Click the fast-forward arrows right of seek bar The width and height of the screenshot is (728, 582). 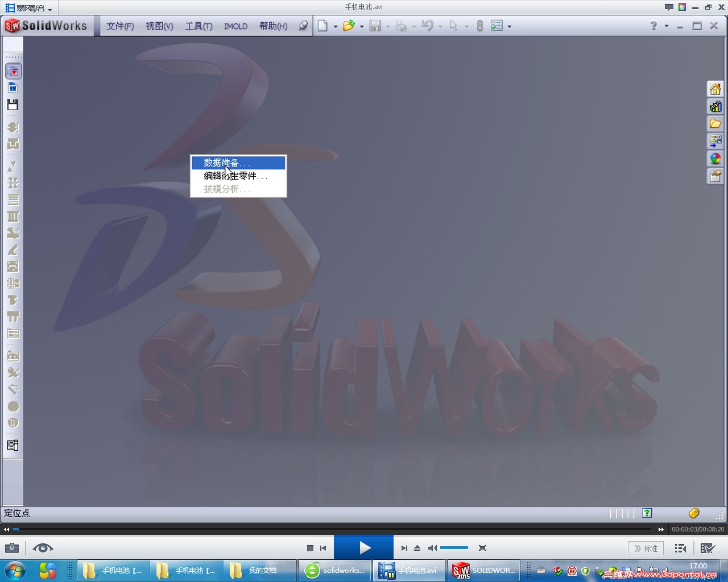(661, 529)
